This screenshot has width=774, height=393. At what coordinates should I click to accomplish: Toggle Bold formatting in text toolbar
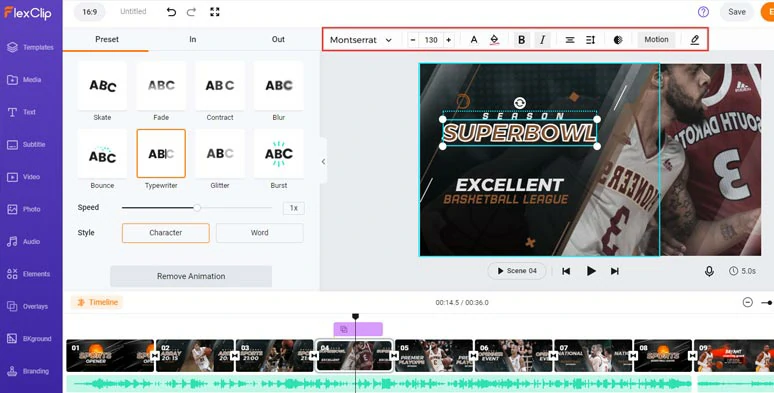pos(521,40)
